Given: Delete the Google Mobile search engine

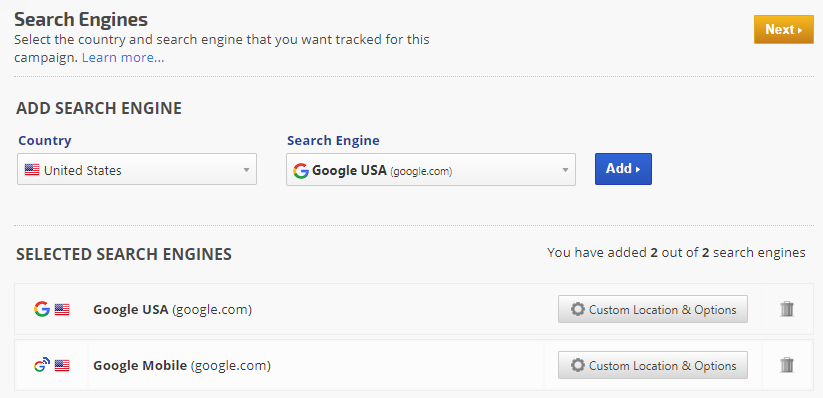Looking at the screenshot, I should (x=787, y=365).
